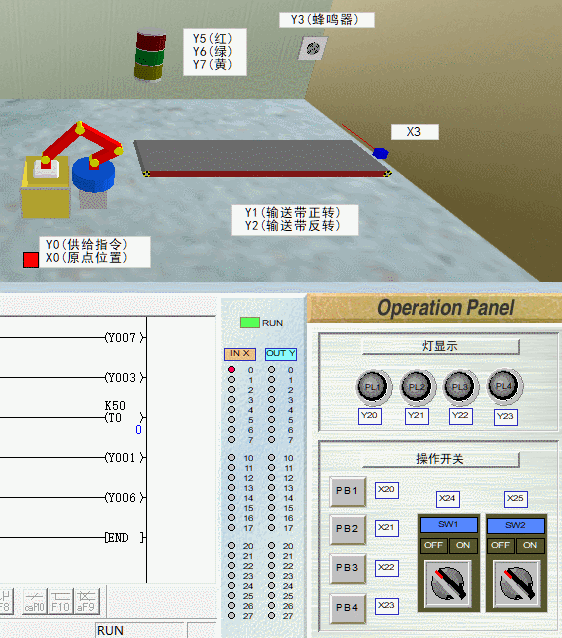The height and width of the screenshot is (638, 562).
Task: Set SW1 to the OFF position label
Action: click(x=433, y=545)
